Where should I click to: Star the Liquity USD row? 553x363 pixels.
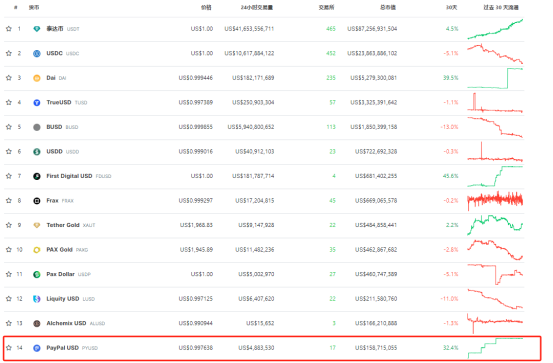click(x=9, y=298)
